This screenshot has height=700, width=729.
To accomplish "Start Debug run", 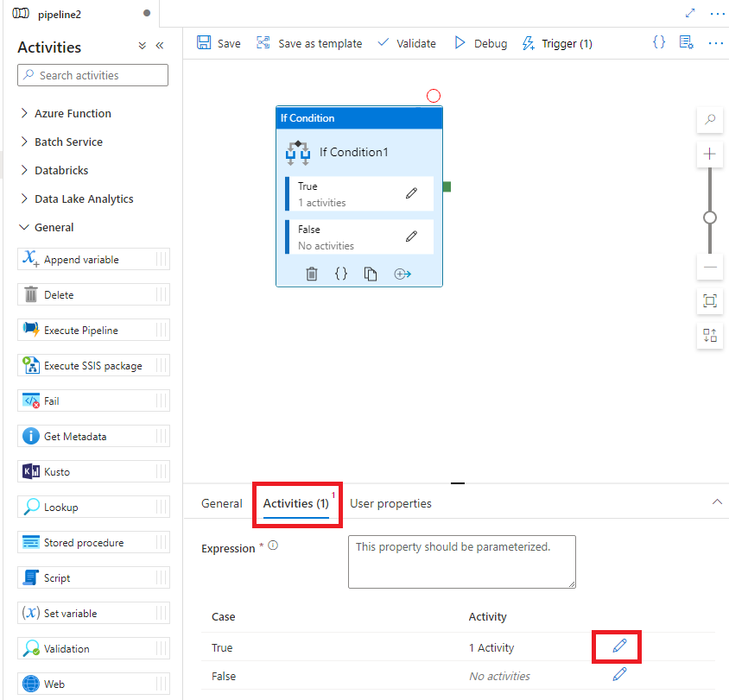I will [481, 43].
